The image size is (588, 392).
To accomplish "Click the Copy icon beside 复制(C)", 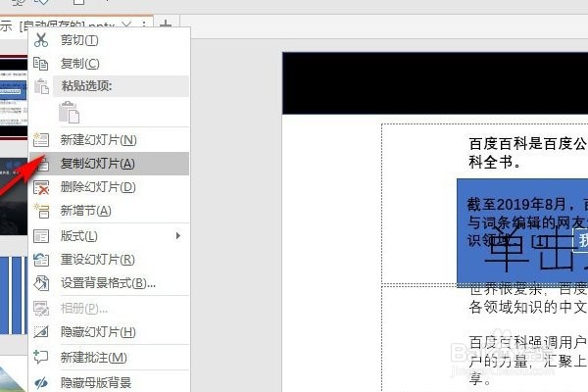I will (41, 64).
